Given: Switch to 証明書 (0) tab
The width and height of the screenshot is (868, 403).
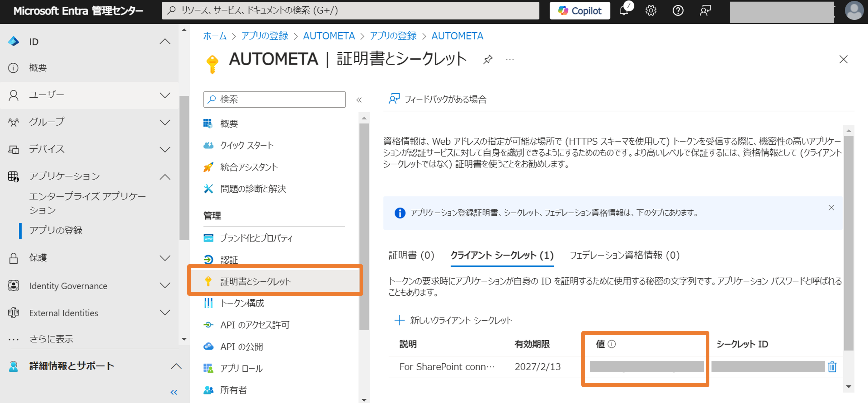Looking at the screenshot, I should tap(411, 255).
